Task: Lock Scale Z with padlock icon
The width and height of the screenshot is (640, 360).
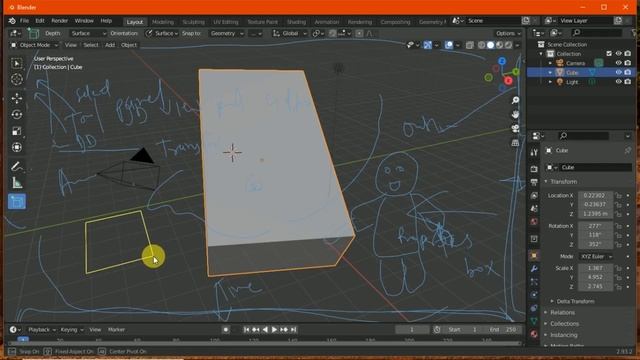Action: tap(619, 287)
